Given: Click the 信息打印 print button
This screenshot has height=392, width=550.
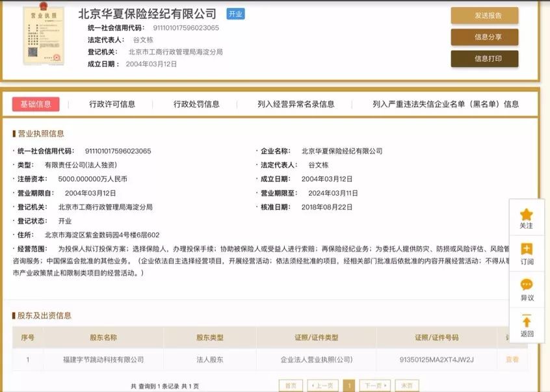Looking at the screenshot, I should [484, 59].
